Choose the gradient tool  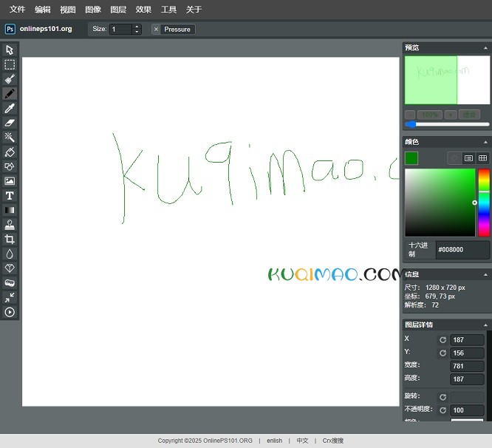[x=10, y=210]
